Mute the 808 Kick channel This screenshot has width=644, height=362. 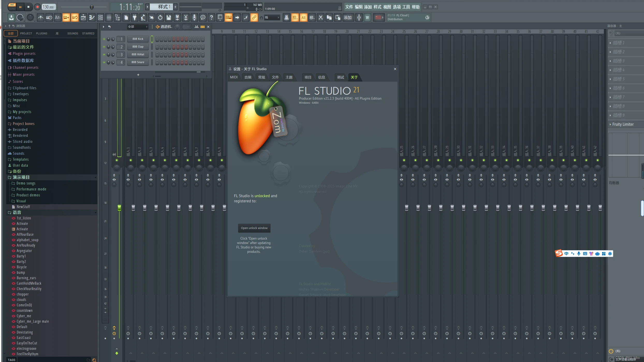tap(104, 39)
